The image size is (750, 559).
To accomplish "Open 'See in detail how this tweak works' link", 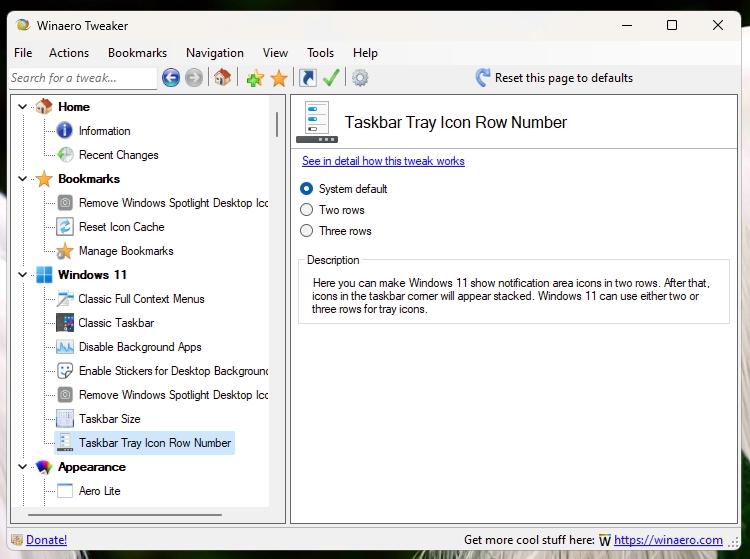I will click(383, 161).
